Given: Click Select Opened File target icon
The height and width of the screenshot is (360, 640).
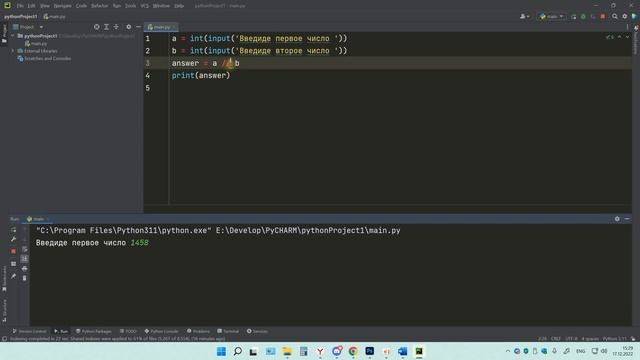Looking at the screenshot, I should tap(97, 27).
